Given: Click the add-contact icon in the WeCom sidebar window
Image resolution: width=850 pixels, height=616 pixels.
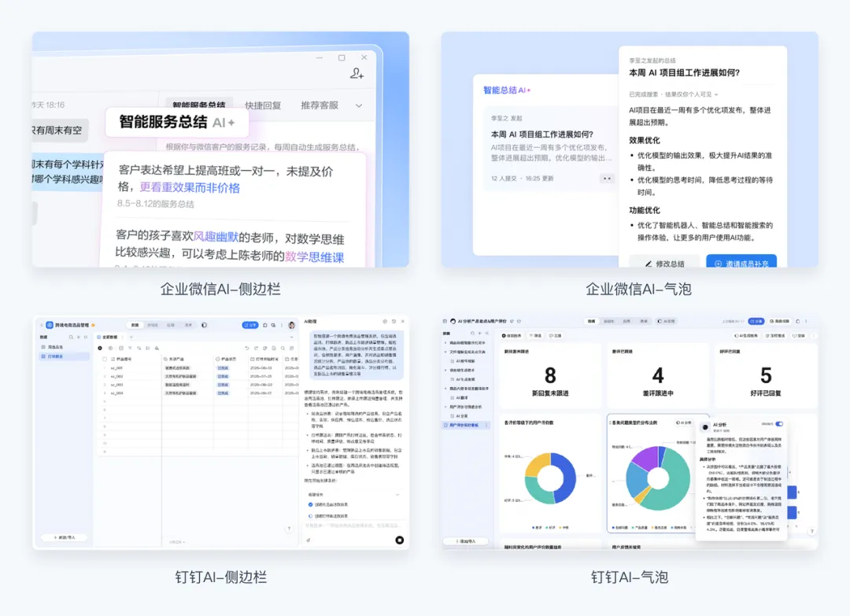Looking at the screenshot, I should tap(357, 73).
